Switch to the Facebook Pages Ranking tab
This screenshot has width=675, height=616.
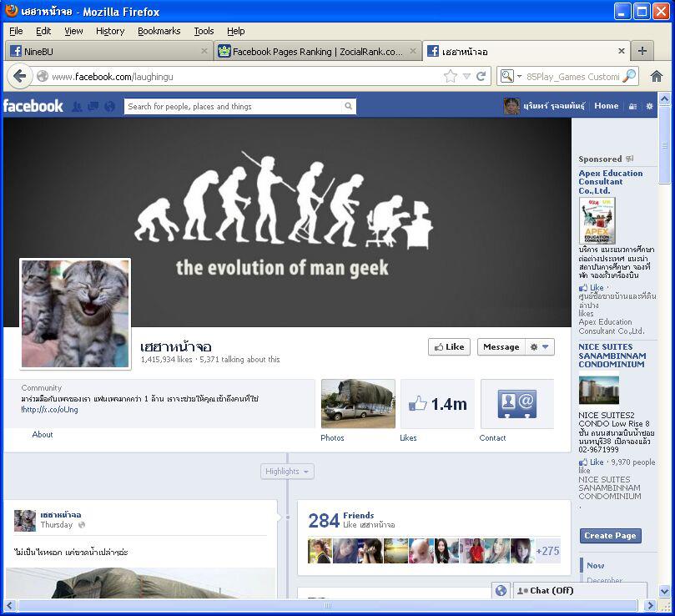point(309,52)
